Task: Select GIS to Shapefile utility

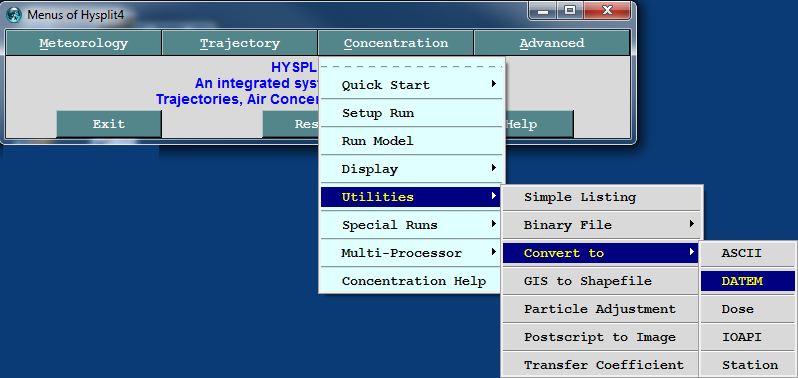Action: pyautogui.click(x=601, y=281)
